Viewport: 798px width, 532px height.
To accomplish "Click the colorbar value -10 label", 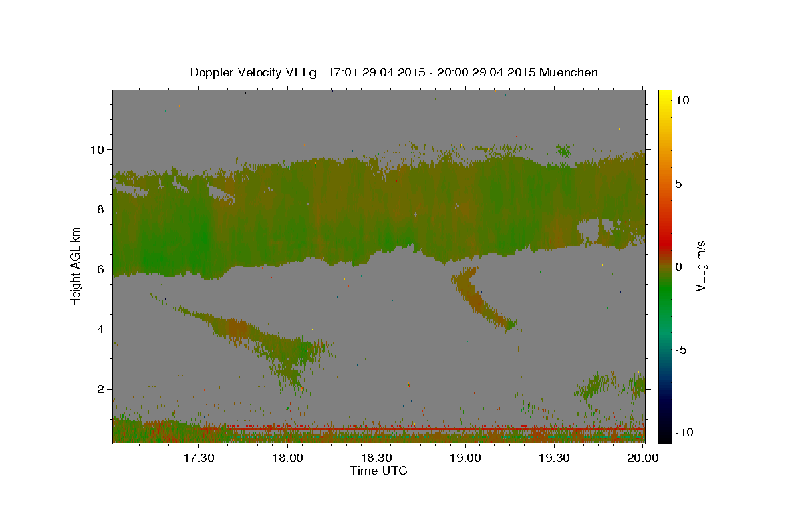I will (x=683, y=432).
